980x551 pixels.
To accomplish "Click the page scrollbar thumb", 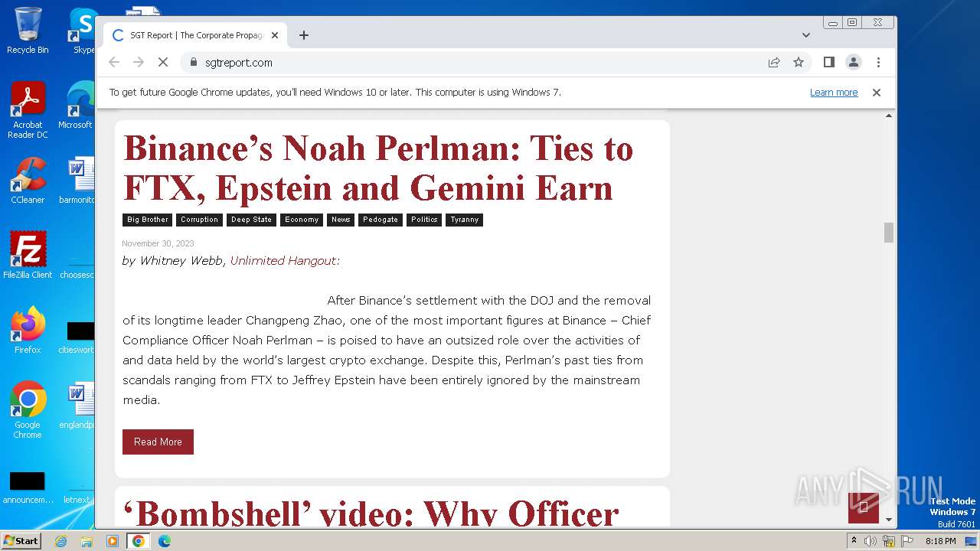I will [888, 233].
